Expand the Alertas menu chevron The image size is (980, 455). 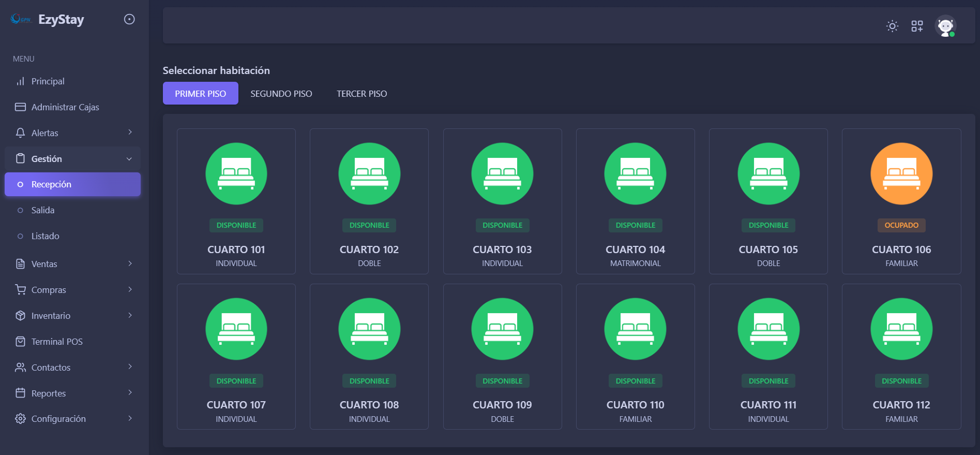tap(130, 133)
